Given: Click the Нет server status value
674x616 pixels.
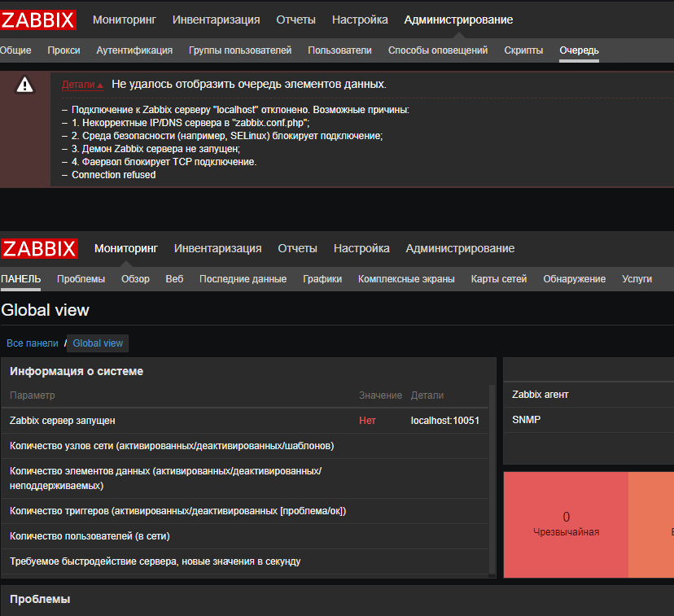Looking at the screenshot, I should point(367,421).
